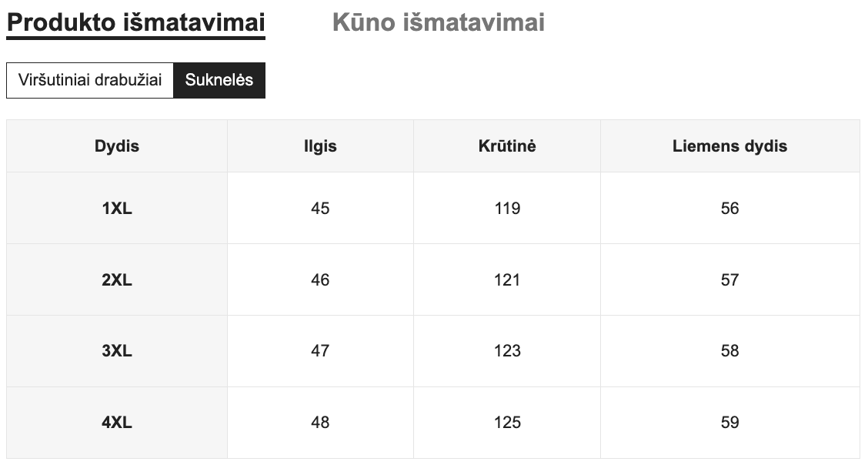Switch to the Kūno išmatavimai tab
This screenshot has width=868, height=465.
pyautogui.click(x=438, y=22)
